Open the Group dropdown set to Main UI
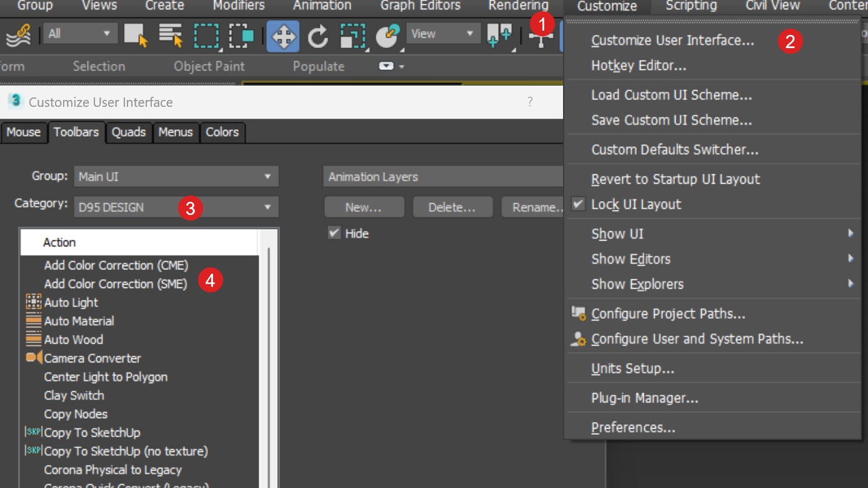868x488 pixels. (x=176, y=176)
